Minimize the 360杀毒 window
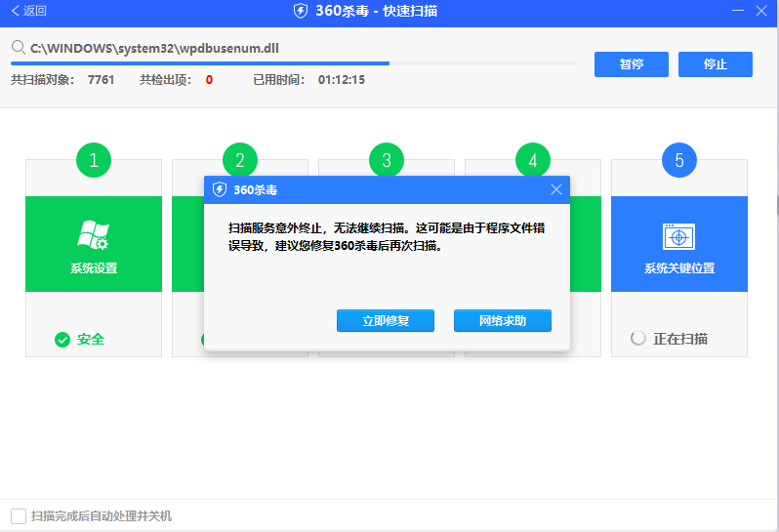The height and width of the screenshot is (532, 779). [x=739, y=11]
